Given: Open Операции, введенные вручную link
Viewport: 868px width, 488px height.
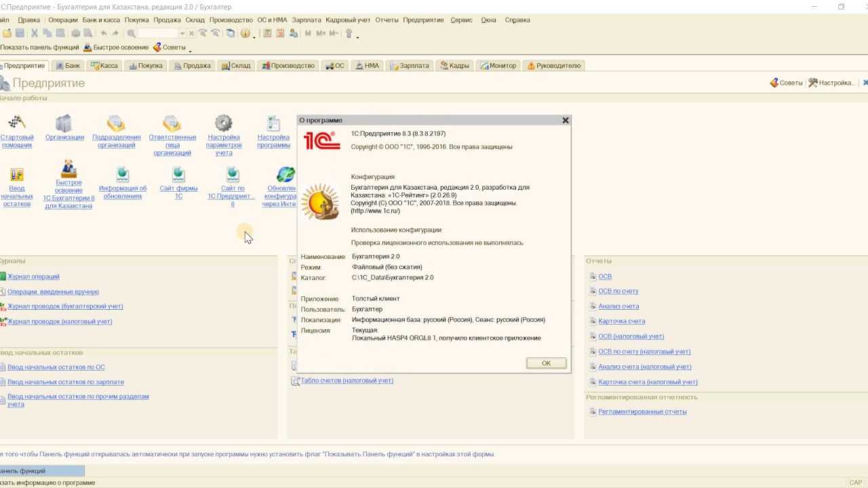Looking at the screenshot, I should click(53, 291).
